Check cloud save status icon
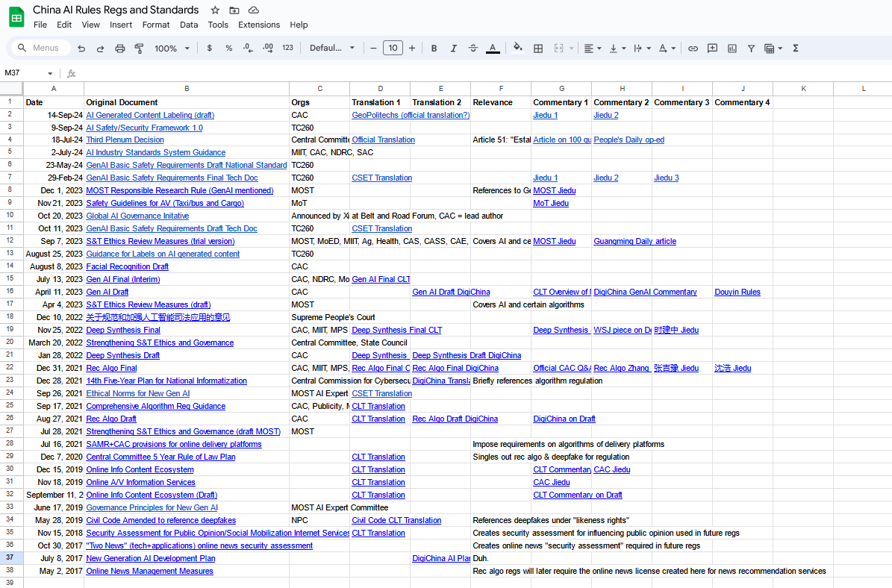This screenshot has width=892, height=588. coord(254,10)
